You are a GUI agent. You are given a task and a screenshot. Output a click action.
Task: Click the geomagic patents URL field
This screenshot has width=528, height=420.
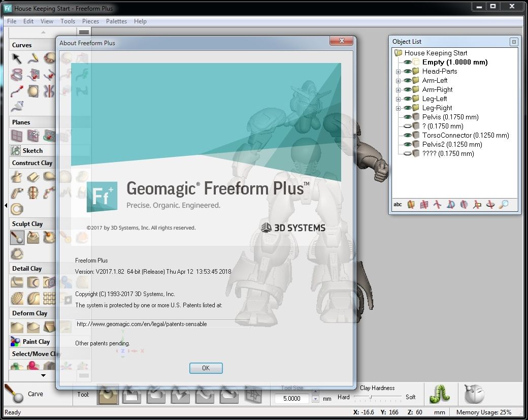click(x=162, y=324)
